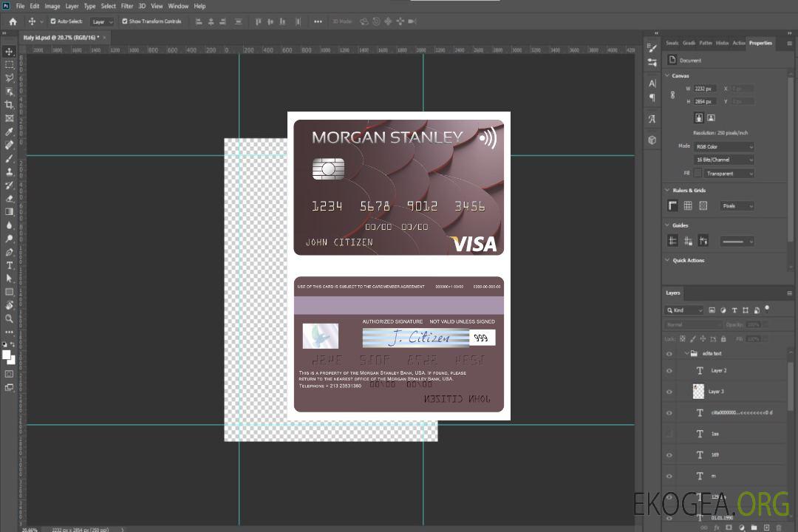Select the Brush tool
The image size is (798, 532).
pos(9,158)
